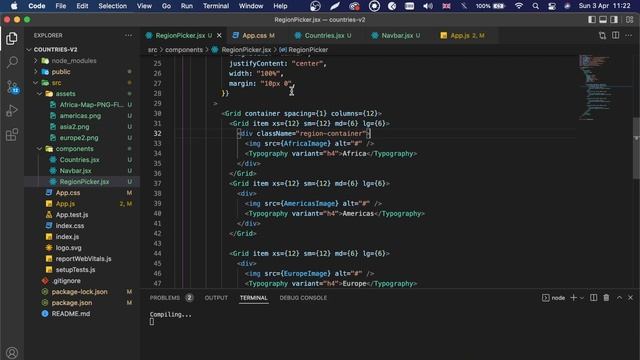Open Countries.jsx in explorer tree

pyautogui.click(x=79, y=160)
